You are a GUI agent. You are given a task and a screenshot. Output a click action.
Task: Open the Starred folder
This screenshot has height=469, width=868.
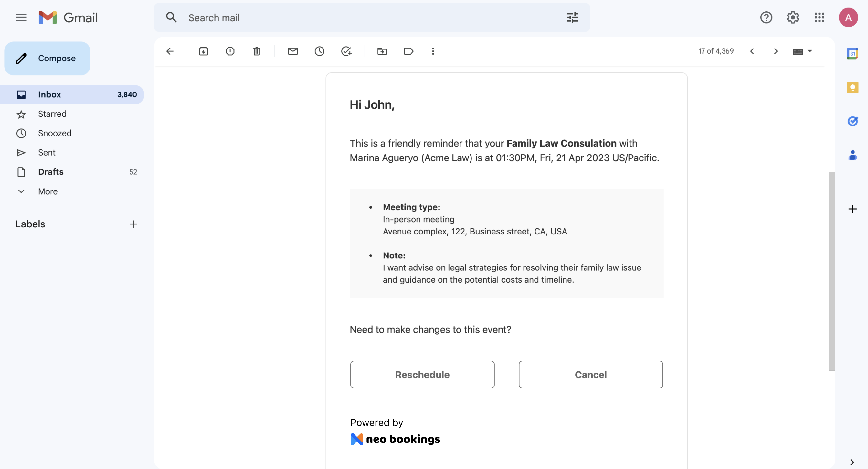point(72,114)
